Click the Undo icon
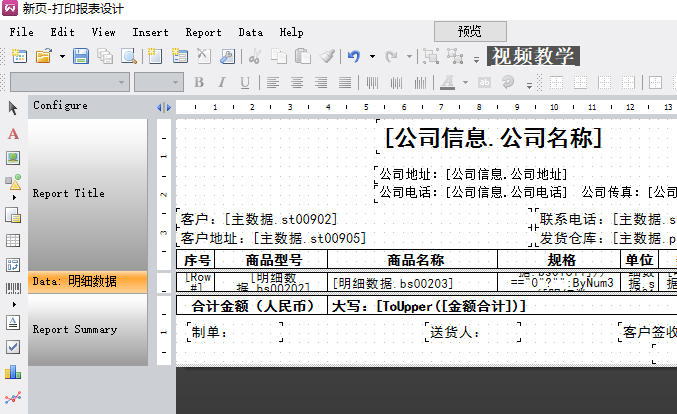The image size is (677, 414). click(x=354, y=57)
